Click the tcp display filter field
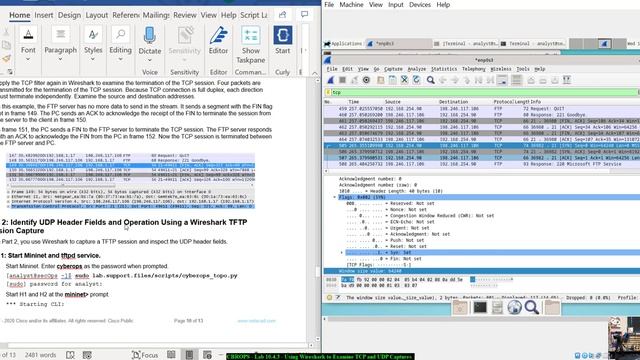This screenshot has width=640, height=360. (484, 93)
